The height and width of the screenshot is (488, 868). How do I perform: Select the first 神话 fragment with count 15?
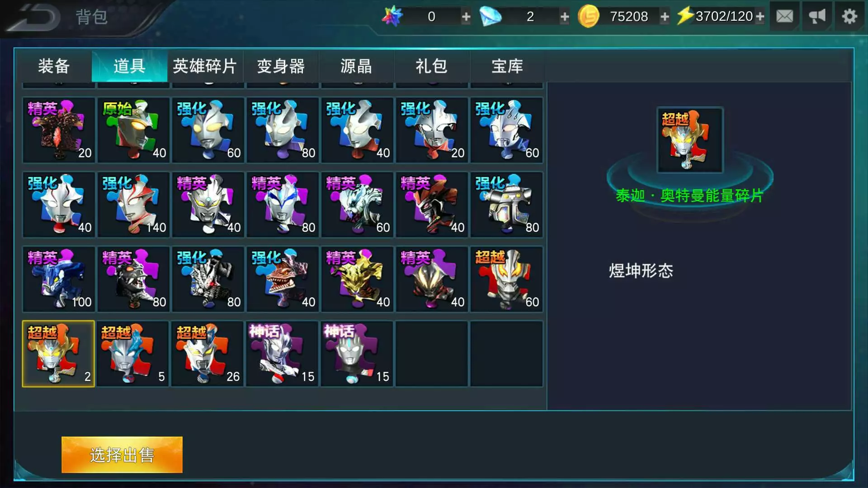tap(283, 354)
